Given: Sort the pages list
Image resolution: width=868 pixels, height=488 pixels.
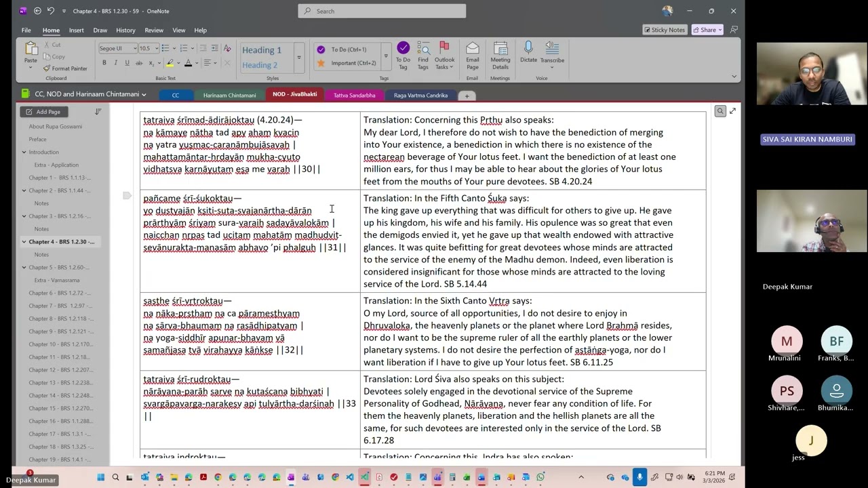Looking at the screenshot, I should pos(98,112).
